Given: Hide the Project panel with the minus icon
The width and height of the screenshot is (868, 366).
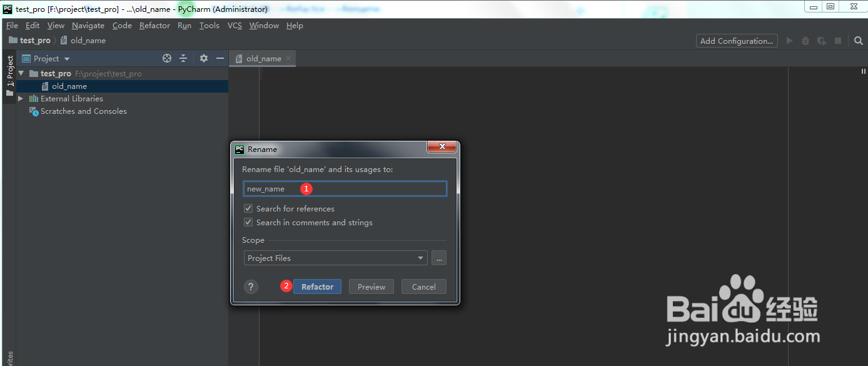Looking at the screenshot, I should 220,58.
